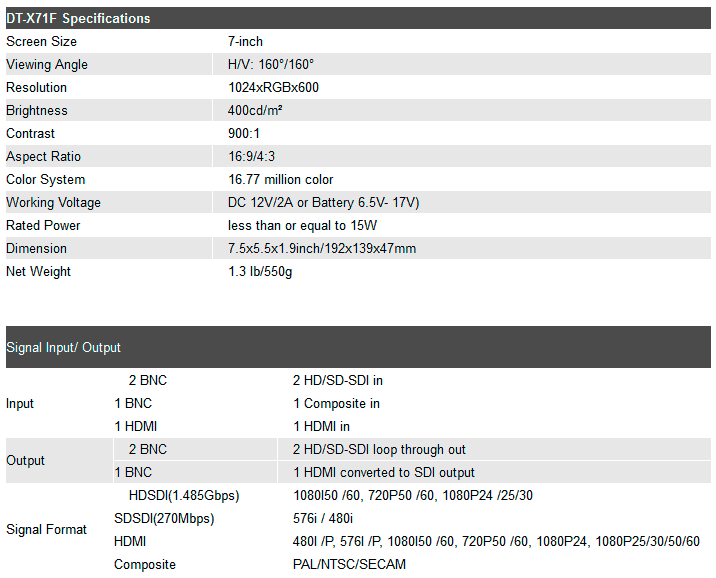Click the 'Resolution' label

[x=37, y=88]
